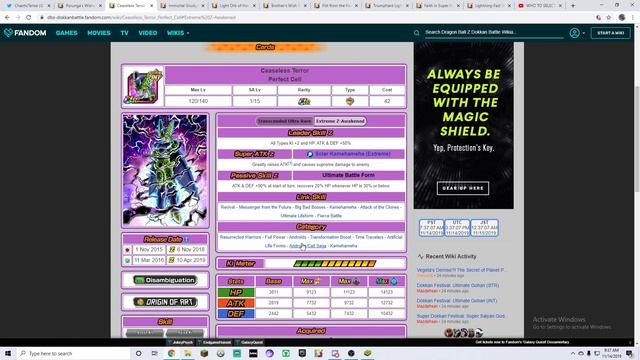Click the HP base value 3611
The height and width of the screenshot is (360, 640).
pos(273,292)
